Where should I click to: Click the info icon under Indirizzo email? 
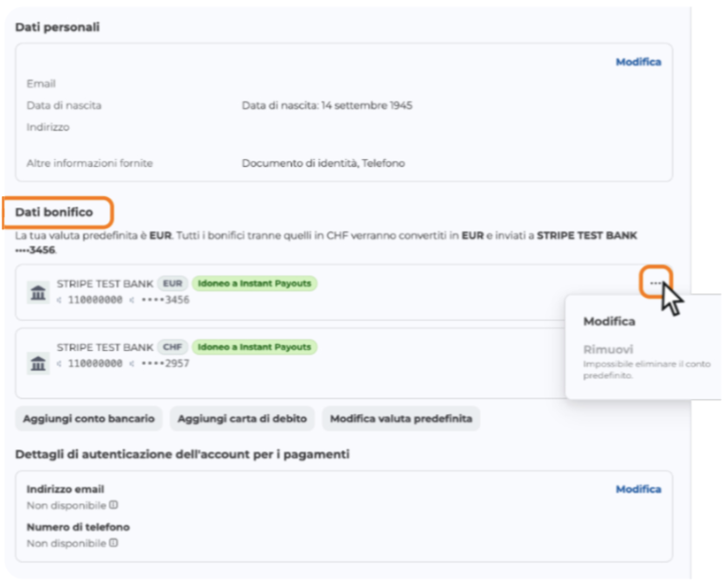(x=114, y=505)
